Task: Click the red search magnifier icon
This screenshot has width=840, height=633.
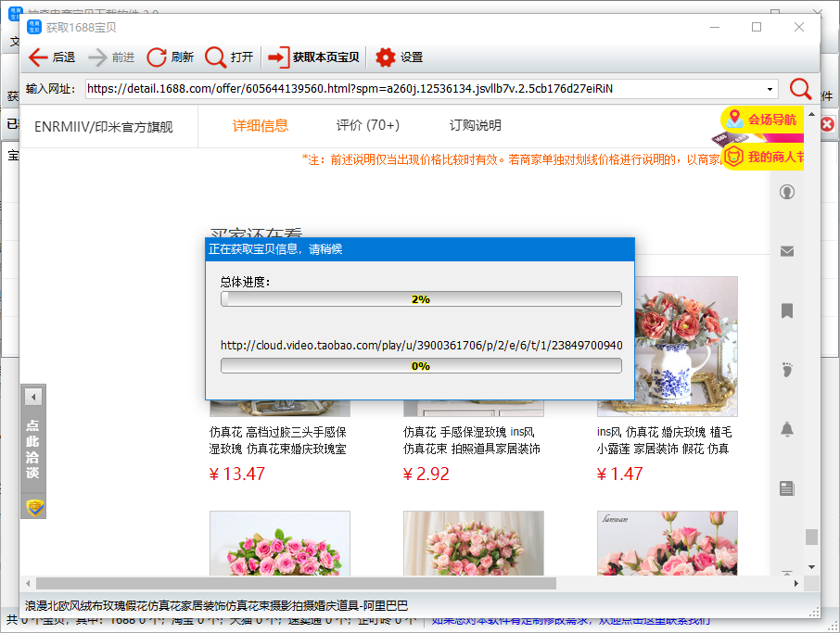Action: pyautogui.click(x=799, y=90)
